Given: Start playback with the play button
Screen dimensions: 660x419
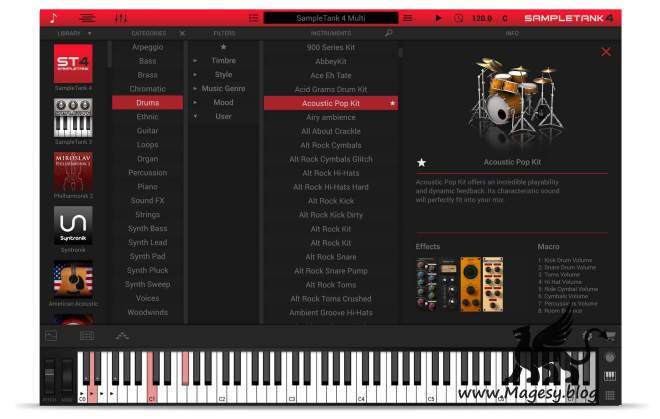Looking at the screenshot, I should (x=438, y=18).
